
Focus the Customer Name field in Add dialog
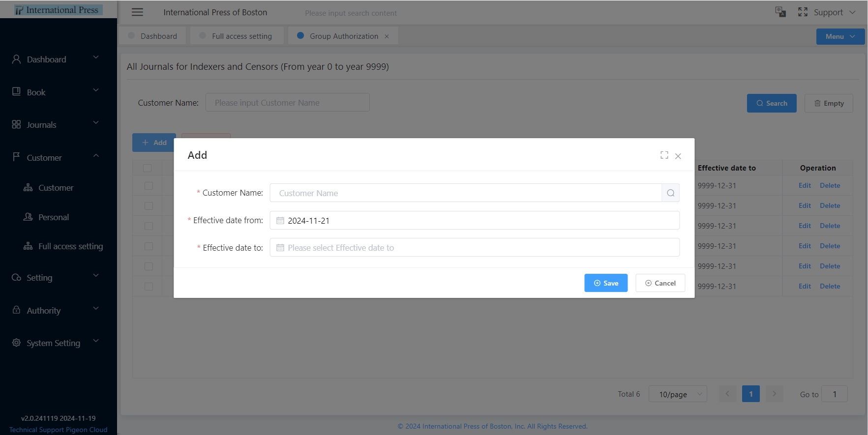[466, 193]
